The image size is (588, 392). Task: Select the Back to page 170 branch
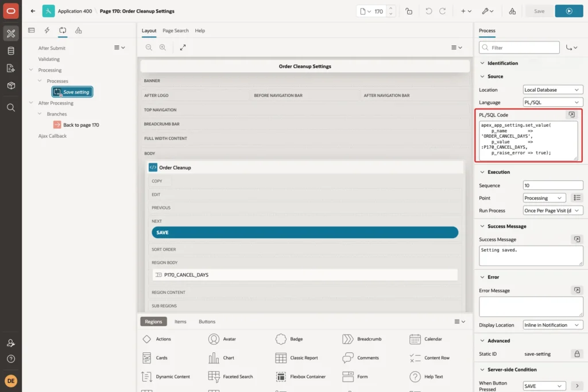76,125
